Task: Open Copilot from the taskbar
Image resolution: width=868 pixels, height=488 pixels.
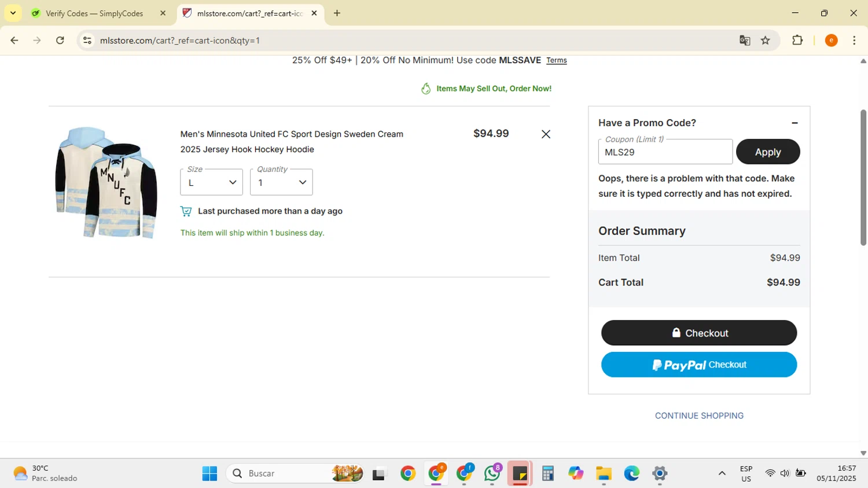Action: 576,474
